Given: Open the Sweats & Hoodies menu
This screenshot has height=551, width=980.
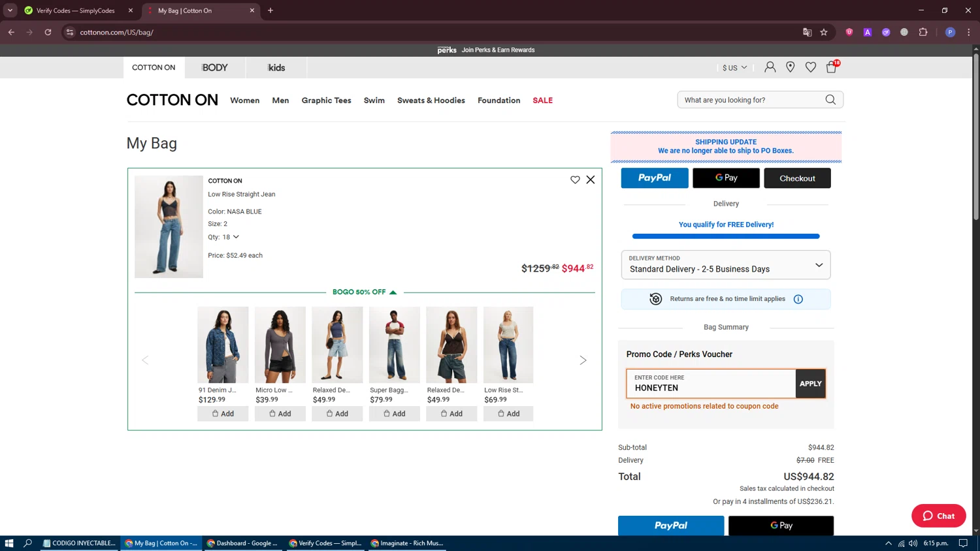Looking at the screenshot, I should [431, 101].
